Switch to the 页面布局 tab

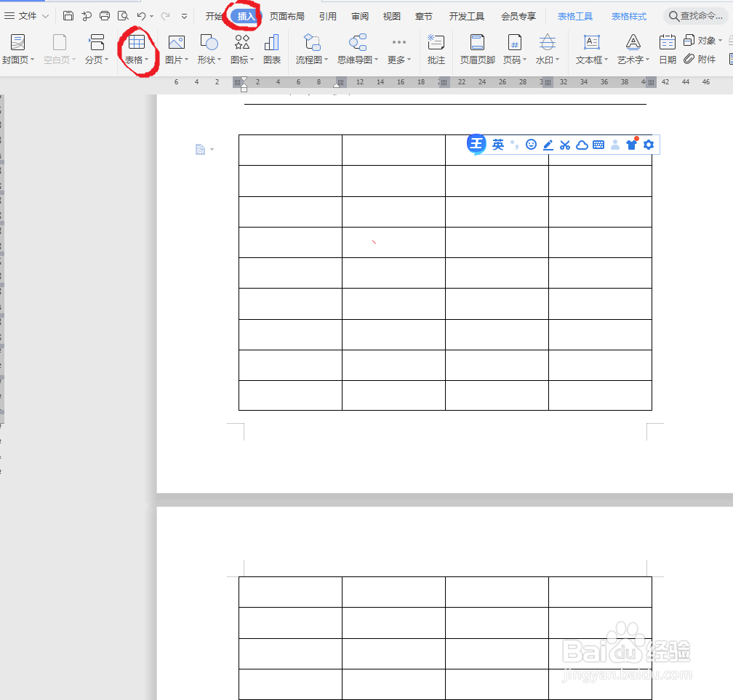click(287, 16)
